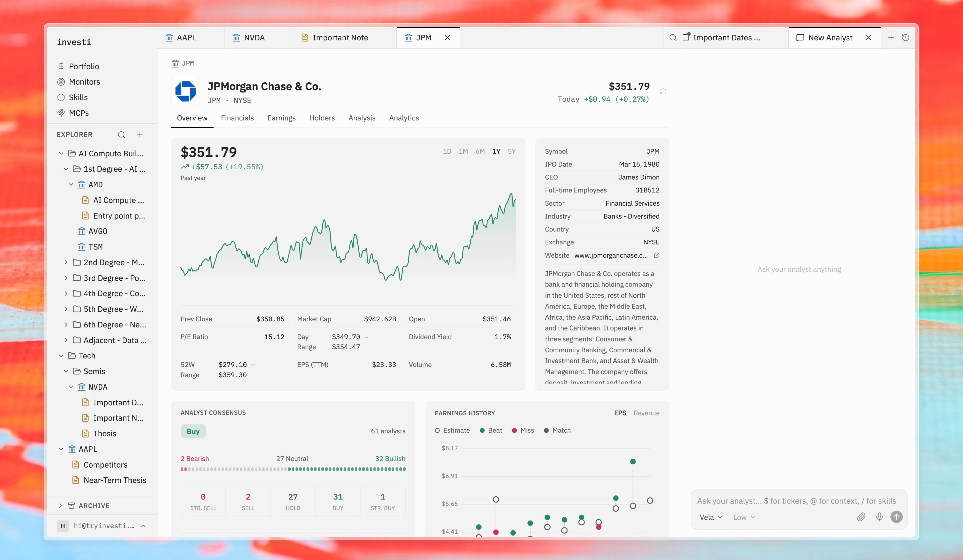Attach a file to the analyst message
963x560 pixels.
tap(861, 517)
